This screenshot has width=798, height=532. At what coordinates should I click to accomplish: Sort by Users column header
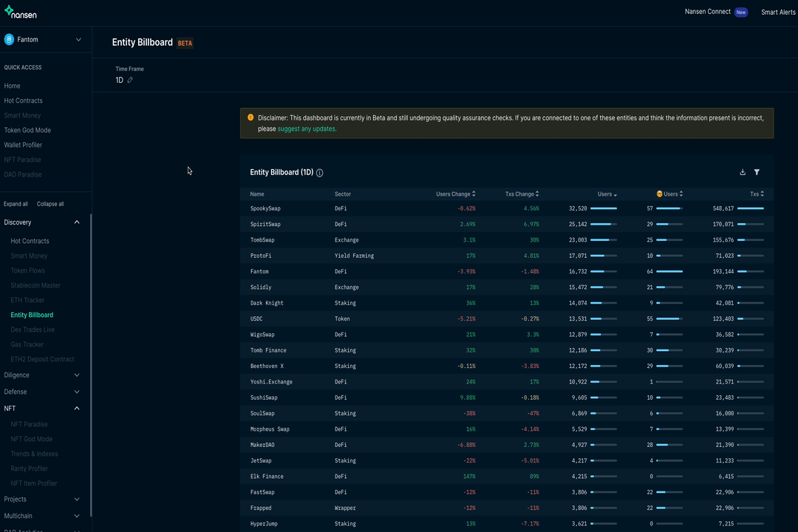click(607, 194)
